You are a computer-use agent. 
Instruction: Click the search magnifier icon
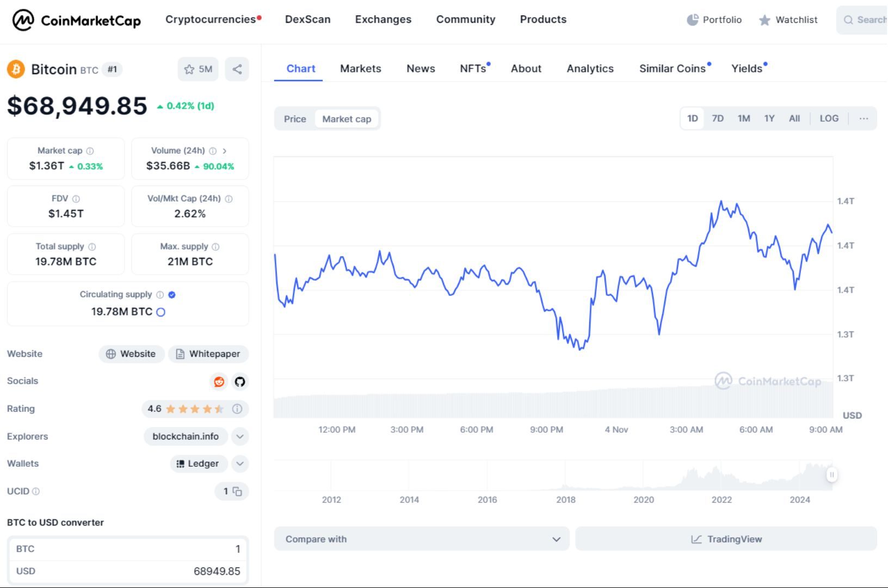point(848,20)
